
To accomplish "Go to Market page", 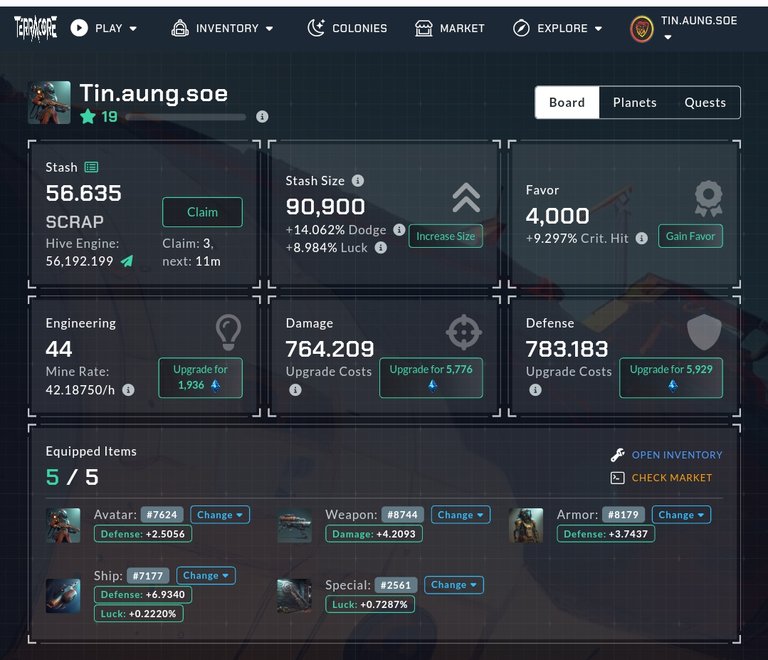I will coord(450,28).
